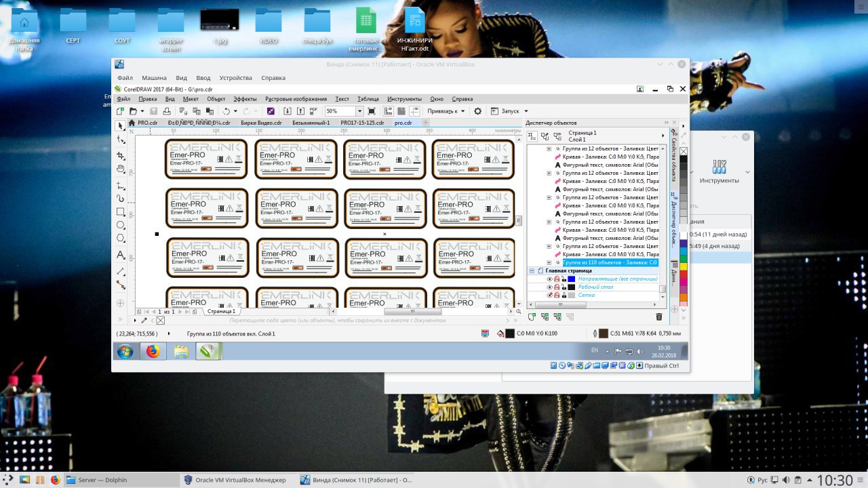Toggle lock on Направляющие layer
The image size is (868, 488).
(x=564, y=279)
